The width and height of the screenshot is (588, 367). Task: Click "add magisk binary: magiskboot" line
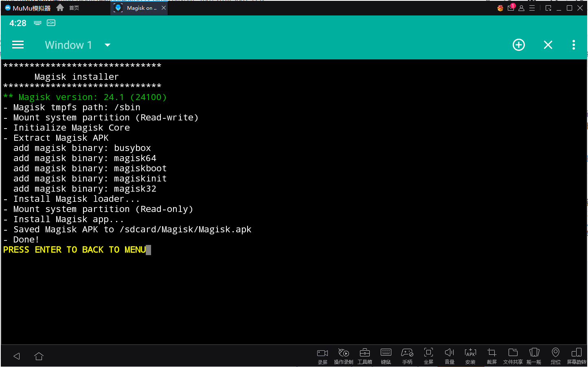coord(90,168)
